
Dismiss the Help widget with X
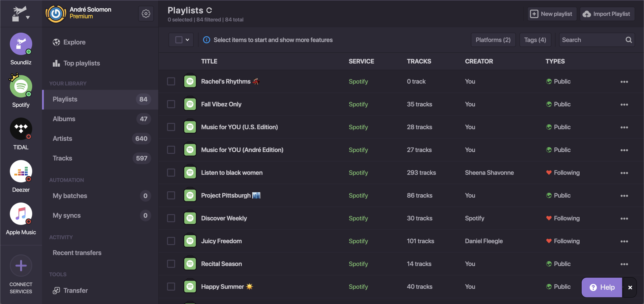630,287
